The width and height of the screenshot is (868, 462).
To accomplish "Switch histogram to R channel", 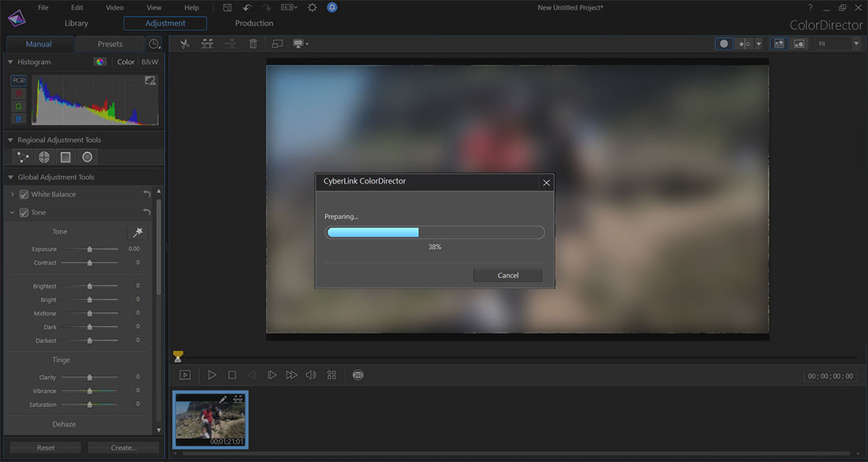I will [19, 94].
